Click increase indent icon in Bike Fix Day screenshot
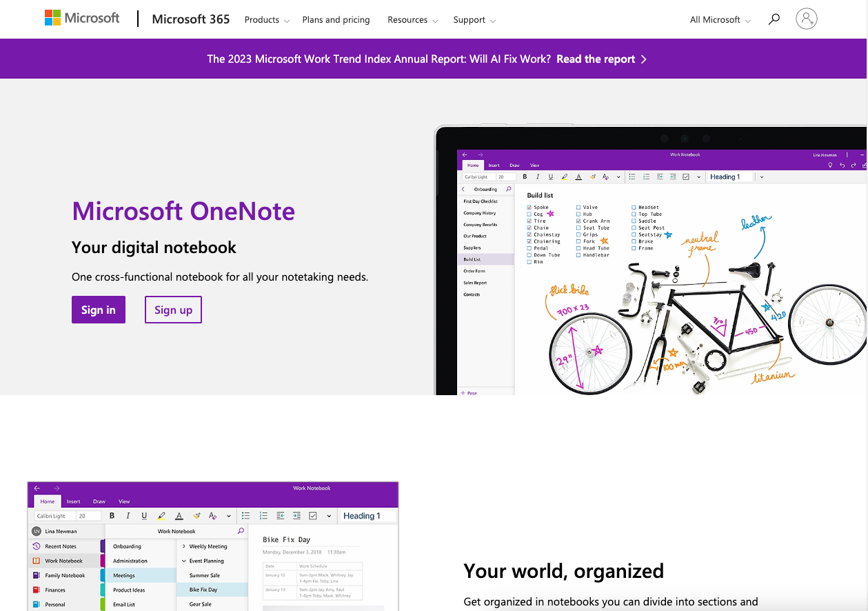868x611 pixels. point(296,516)
